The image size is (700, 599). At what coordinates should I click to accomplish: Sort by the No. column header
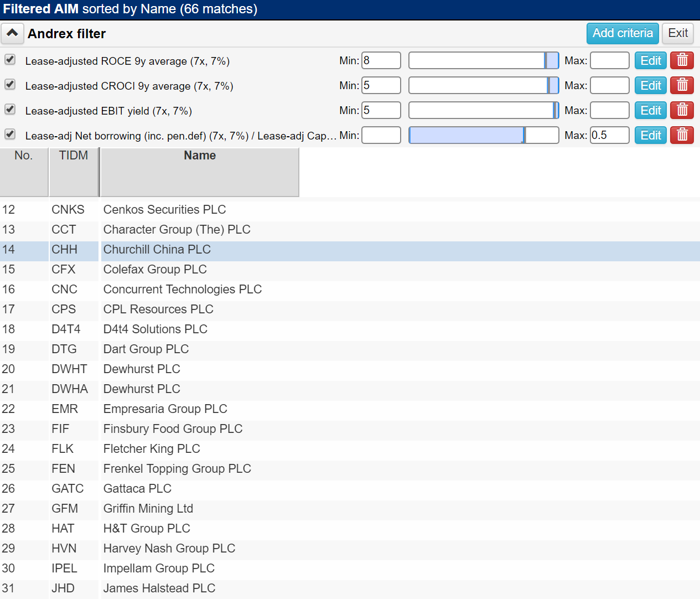tap(24, 172)
